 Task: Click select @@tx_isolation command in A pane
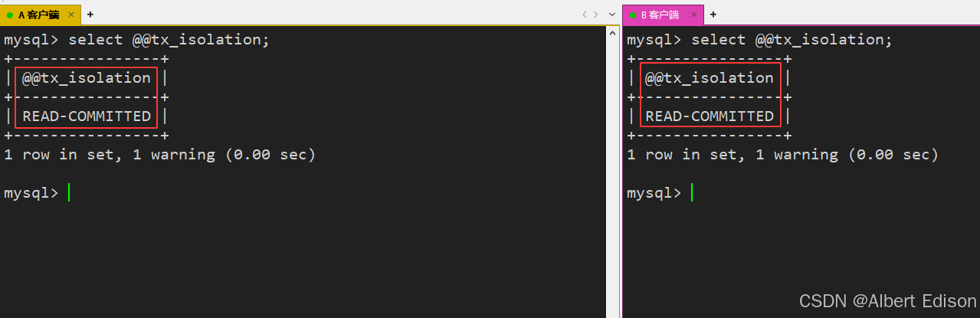point(169,40)
